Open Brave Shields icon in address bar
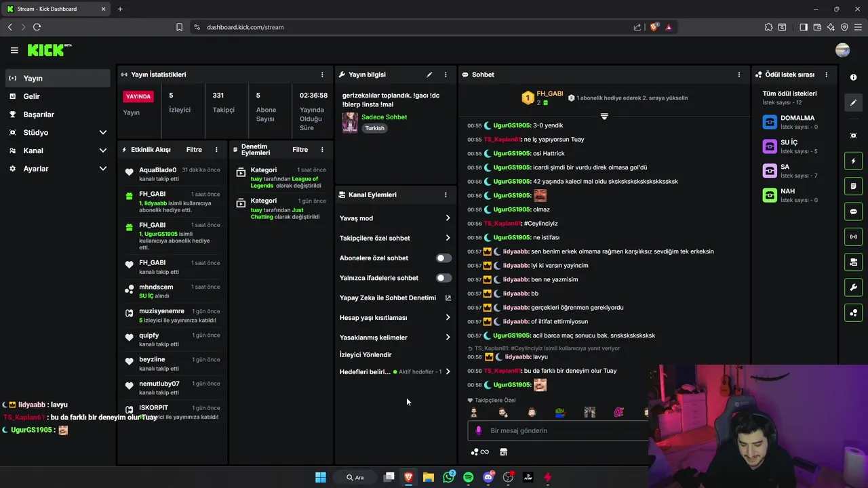 [654, 27]
